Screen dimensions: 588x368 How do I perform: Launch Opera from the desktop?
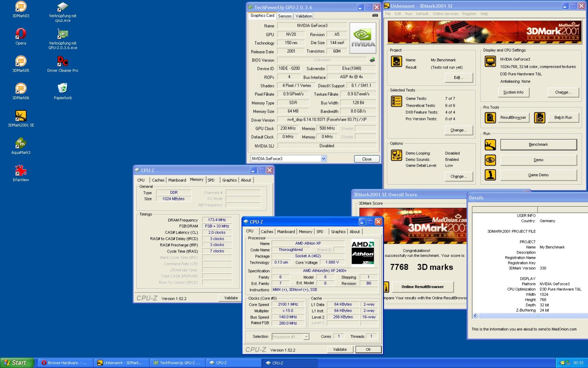click(x=21, y=34)
